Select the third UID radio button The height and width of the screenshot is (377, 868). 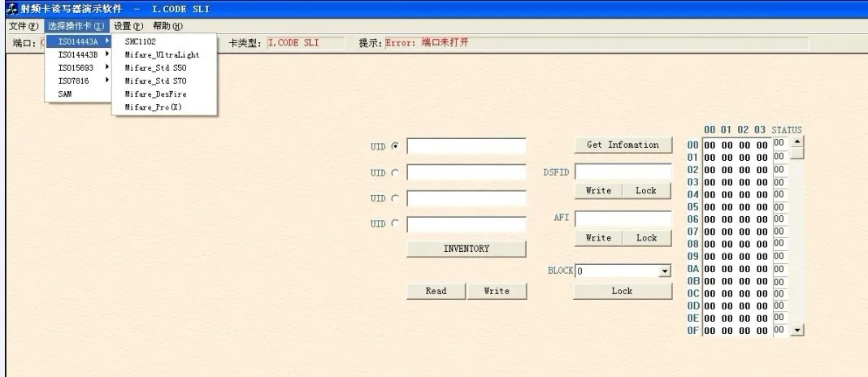pos(395,198)
